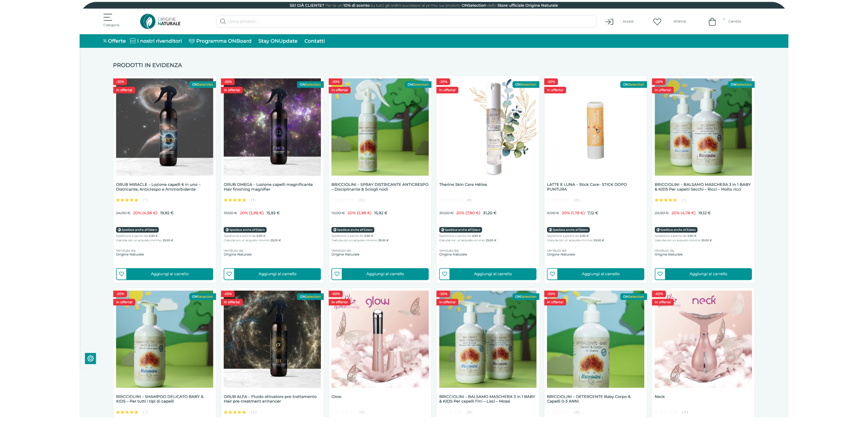This screenshot has height=446, width=868.
Task: Open 'BRICCIOLINI – DETERGENTE Baby Corpo' title
Action: pyautogui.click(x=589, y=399)
